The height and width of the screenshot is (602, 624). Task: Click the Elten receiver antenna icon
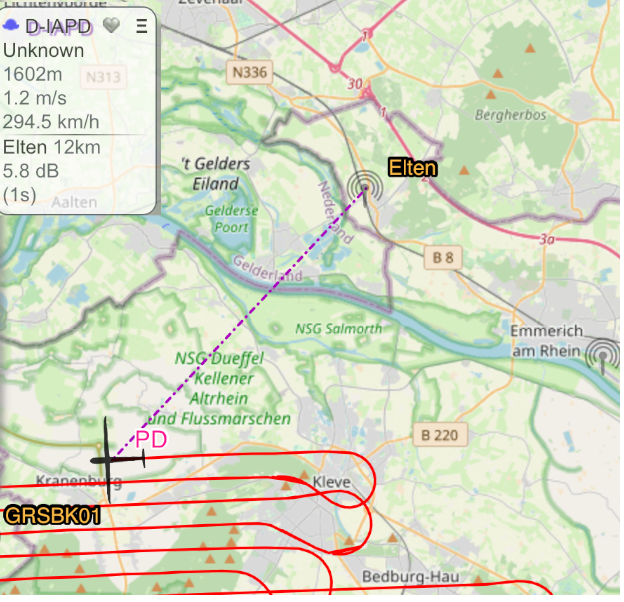365,187
